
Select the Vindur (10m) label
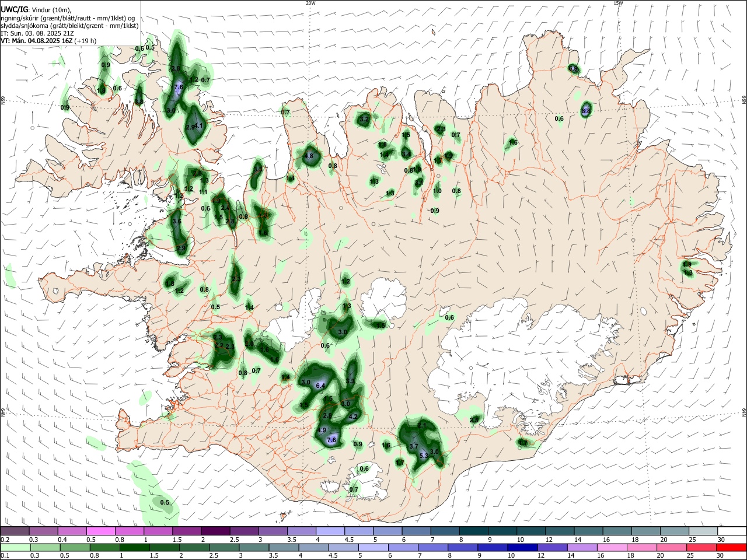pyautogui.click(x=51, y=10)
